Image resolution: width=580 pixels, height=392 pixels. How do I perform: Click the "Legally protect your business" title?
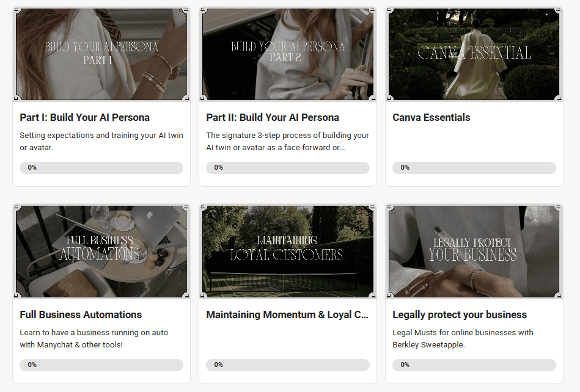point(459,315)
